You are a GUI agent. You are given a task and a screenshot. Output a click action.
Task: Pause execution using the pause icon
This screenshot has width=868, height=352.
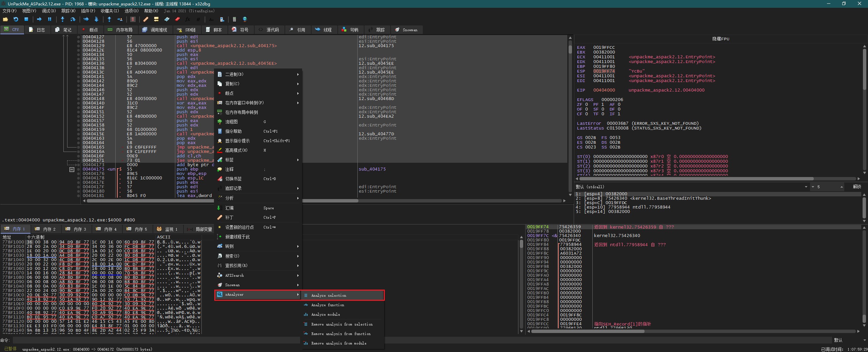click(x=50, y=19)
